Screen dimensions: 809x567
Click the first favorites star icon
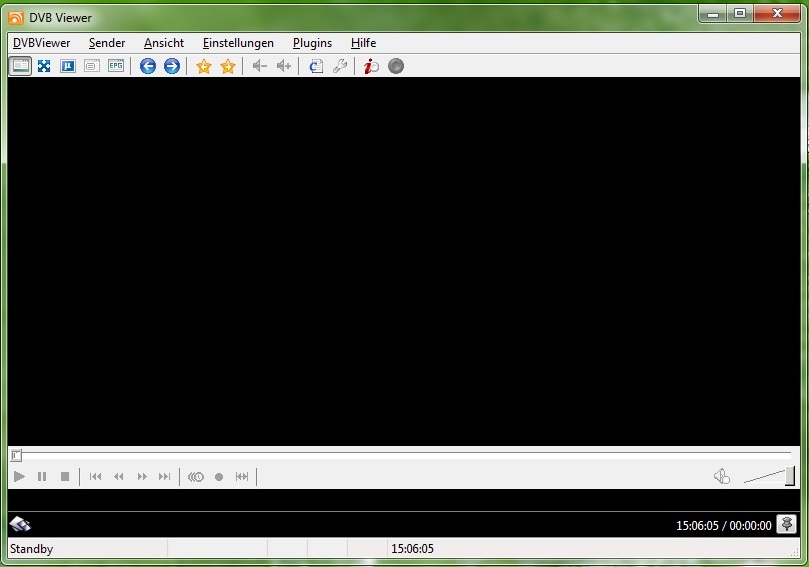point(204,66)
